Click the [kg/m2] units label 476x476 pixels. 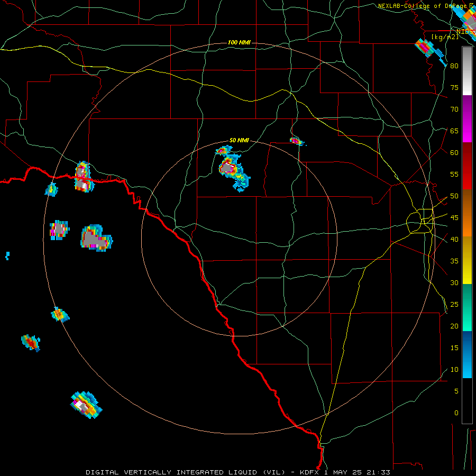pos(445,36)
